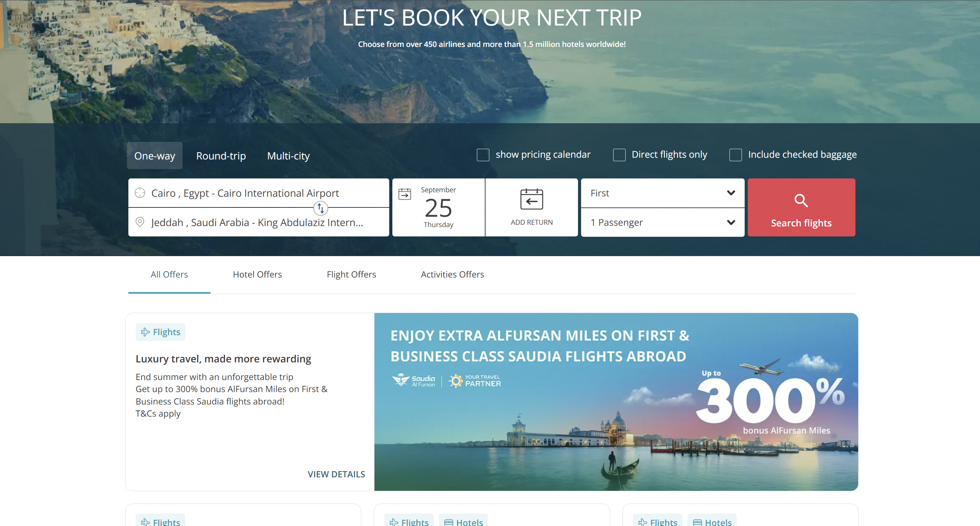Image resolution: width=980 pixels, height=526 pixels.
Task: Open the Hotel Offers tab
Action: click(257, 274)
